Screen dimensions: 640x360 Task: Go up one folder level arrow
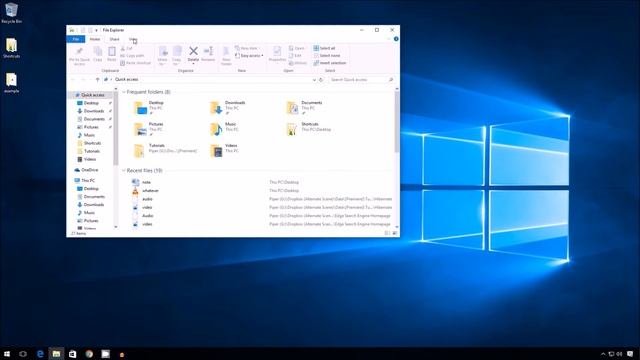pyautogui.click(x=98, y=80)
